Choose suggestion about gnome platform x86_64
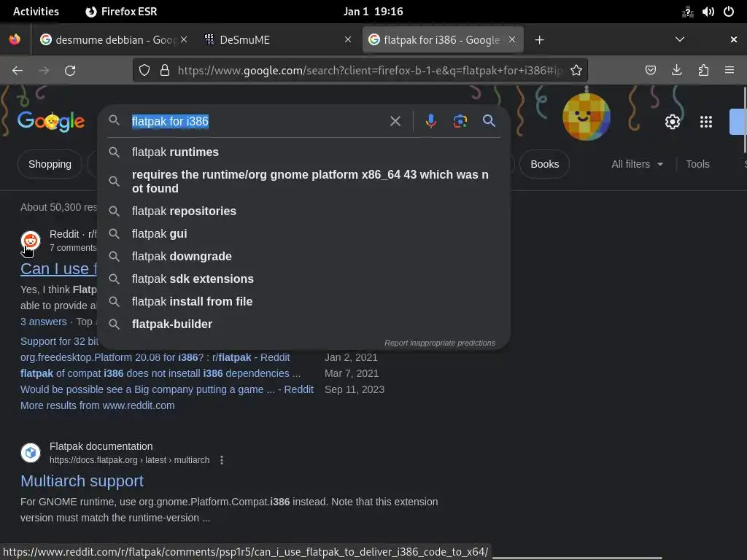The width and height of the screenshot is (747, 560). (304, 182)
